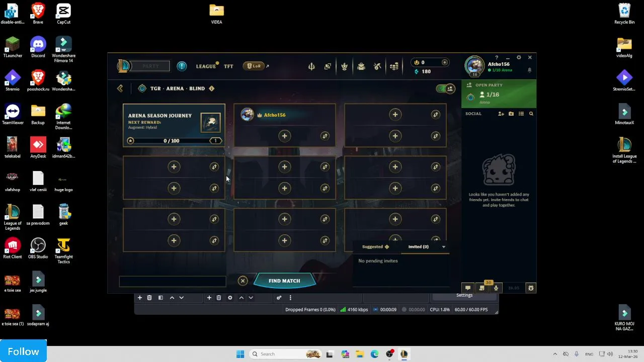Image resolution: width=644 pixels, height=362 pixels.
Task: Switch to the TFT tab
Action: (228, 66)
